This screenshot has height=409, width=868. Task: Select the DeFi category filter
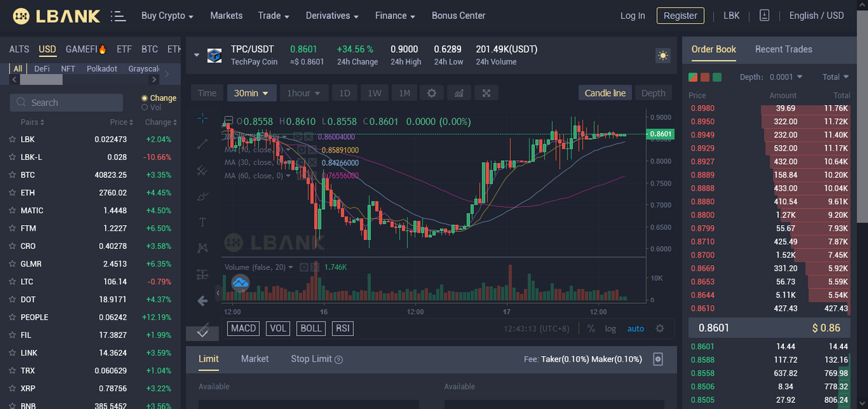tap(42, 69)
